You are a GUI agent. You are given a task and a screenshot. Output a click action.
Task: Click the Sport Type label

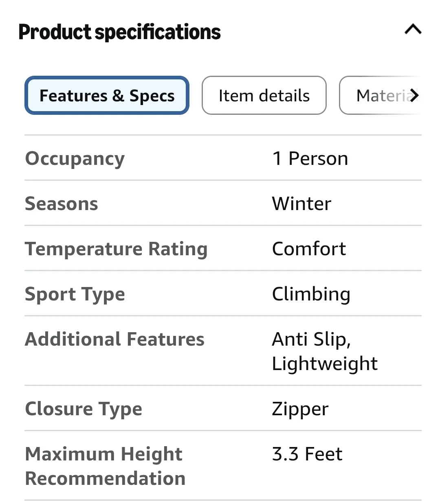point(75,294)
